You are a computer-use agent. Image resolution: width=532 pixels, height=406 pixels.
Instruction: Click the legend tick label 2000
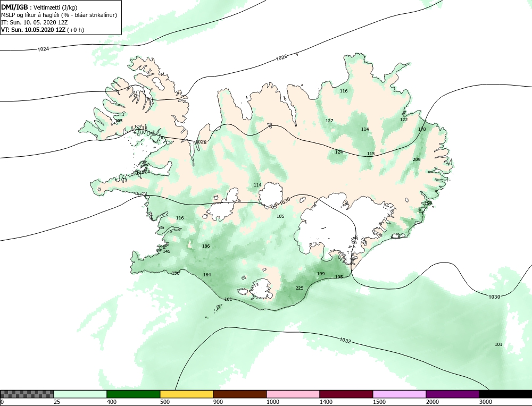[x=433, y=402]
